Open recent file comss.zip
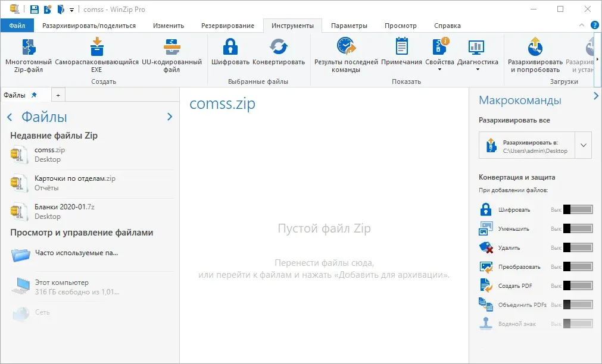The height and width of the screenshot is (364, 602). [92, 155]
